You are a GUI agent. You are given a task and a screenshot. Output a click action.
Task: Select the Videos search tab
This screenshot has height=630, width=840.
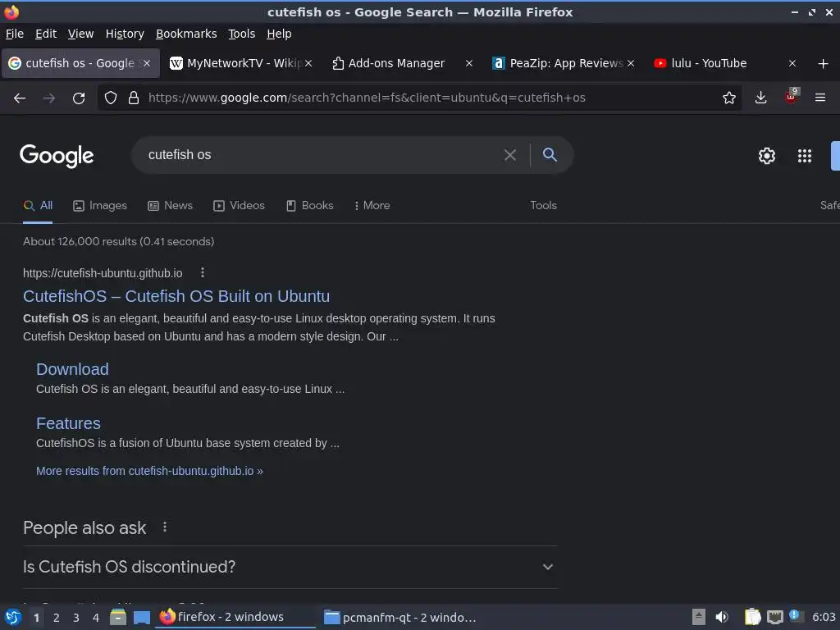pos(239,206)
